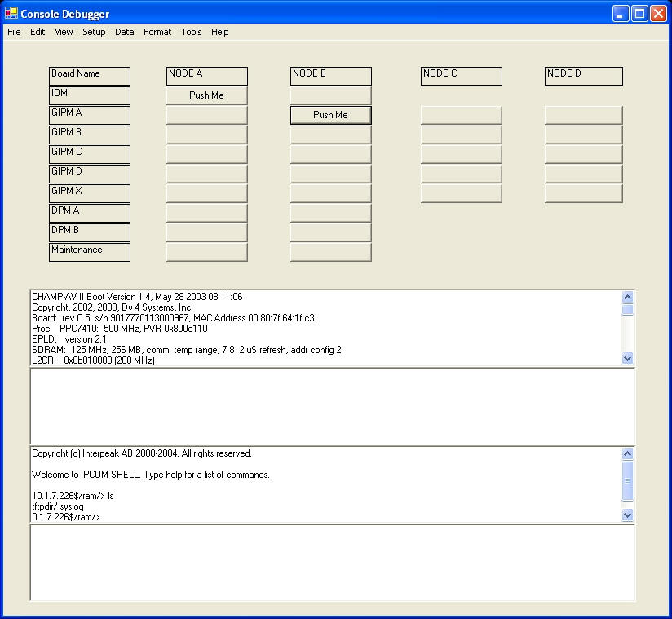The width and height of the screenshot is (672, 619).
Task: Open the Format menu
Action: pyautogui.click(x=157, y=32)
